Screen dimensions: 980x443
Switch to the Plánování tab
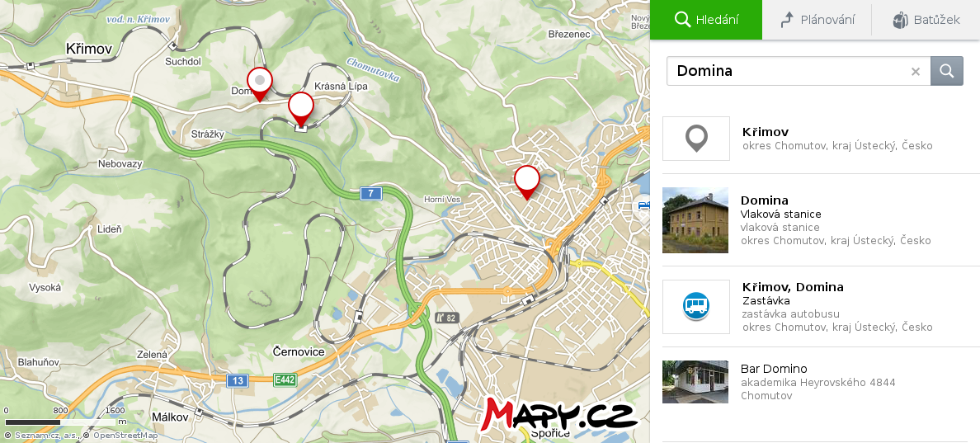(817, 20)
